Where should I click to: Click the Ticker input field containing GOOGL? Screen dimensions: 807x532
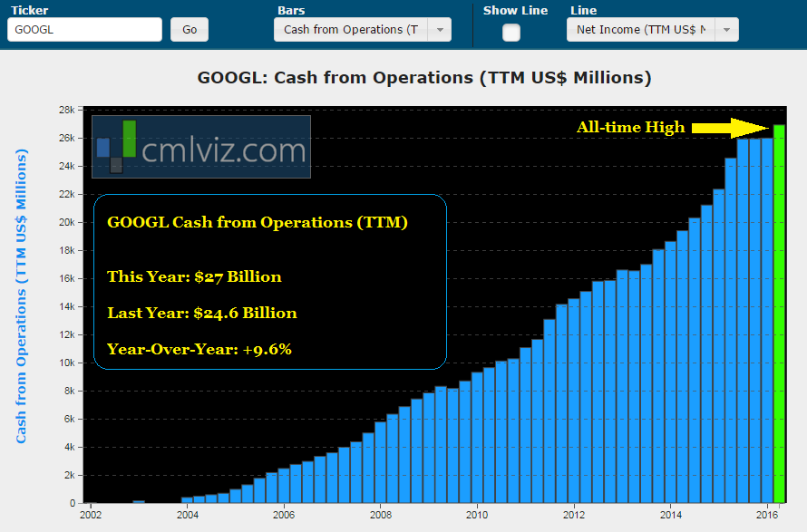click(85, 30)
